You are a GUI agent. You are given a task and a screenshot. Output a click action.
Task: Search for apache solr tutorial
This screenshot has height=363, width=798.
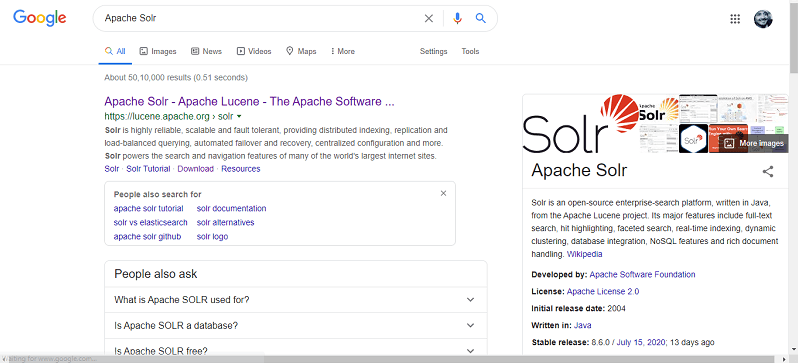(149, 208)
